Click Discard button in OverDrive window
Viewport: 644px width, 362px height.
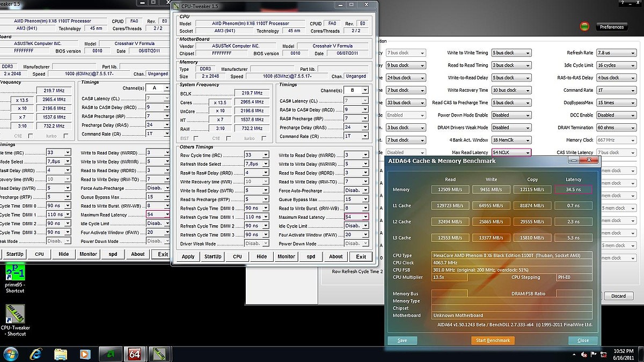click(618, 296)
